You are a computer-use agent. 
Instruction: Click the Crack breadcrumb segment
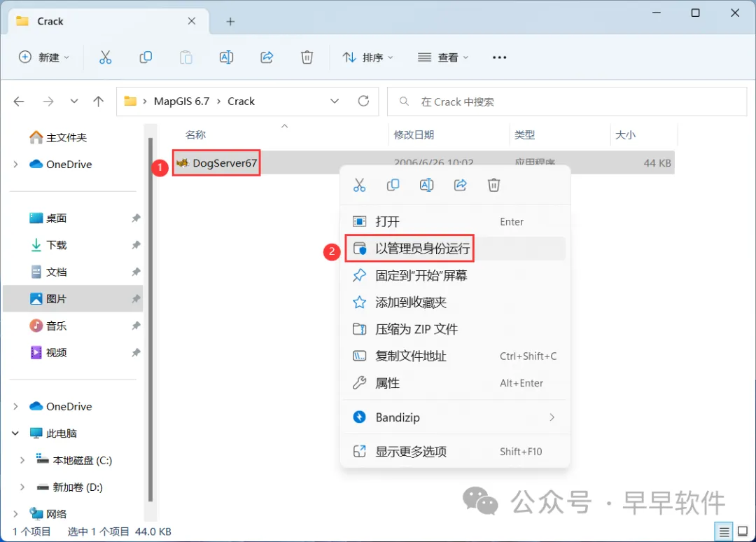[241, 102]
